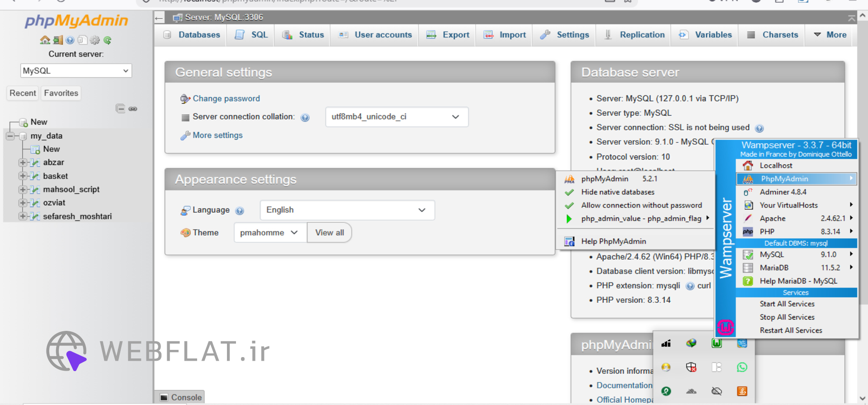Open the Variables tab
This screenshot has height=405, width=868.
[x=705, y=35]
